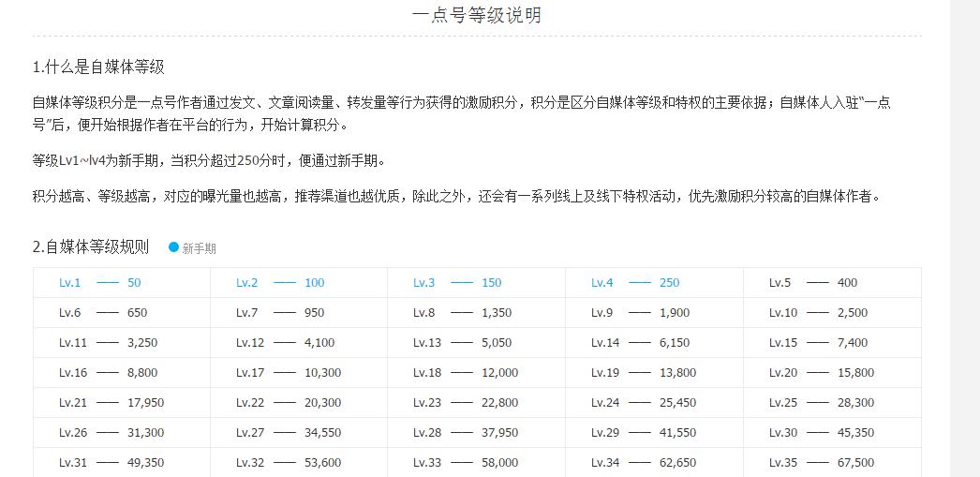980x477 pixels.
Task: Click the Lv.12 4,100 table cell
Action: coord(299,343)
